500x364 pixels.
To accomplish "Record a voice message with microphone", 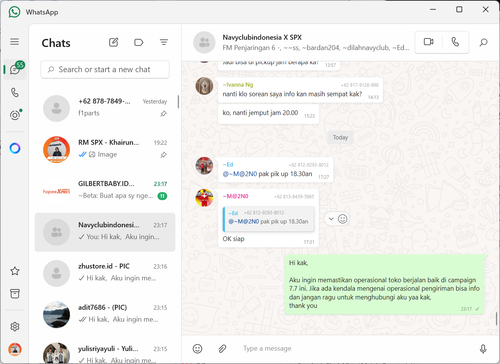I will 483,349.
